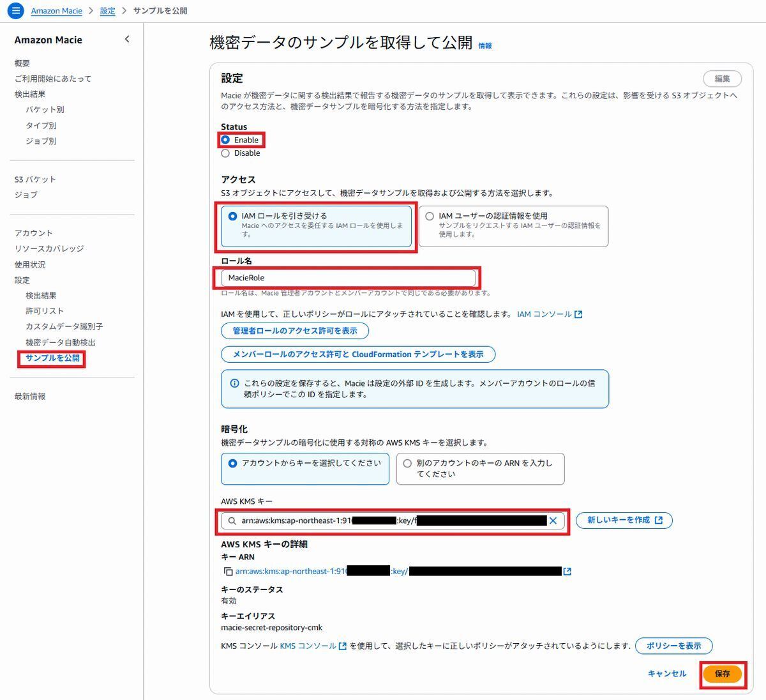The image size is (766, 700).
Task: Select the Enable status radio button
Action: tap(225, 140)
